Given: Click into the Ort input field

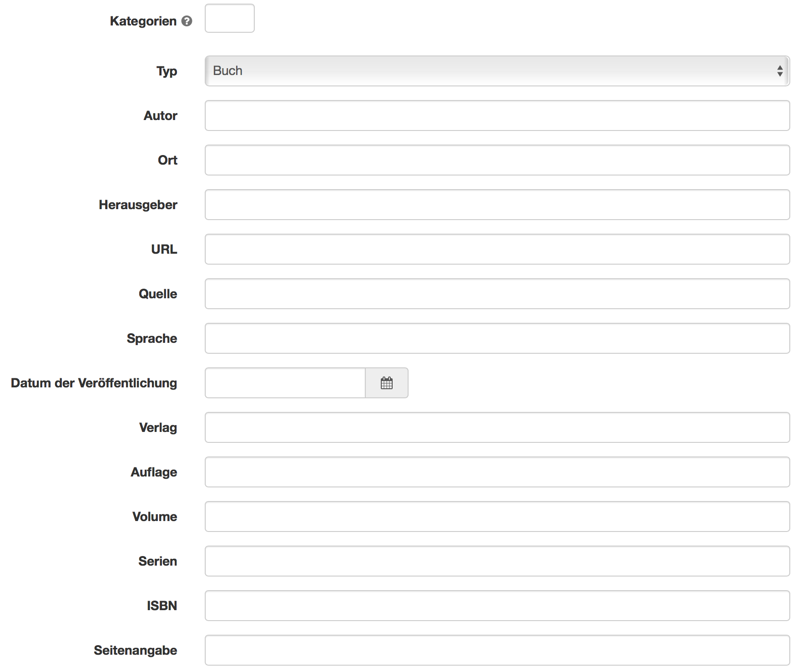Looking at the screenshot, I should [x=497, y=160].
